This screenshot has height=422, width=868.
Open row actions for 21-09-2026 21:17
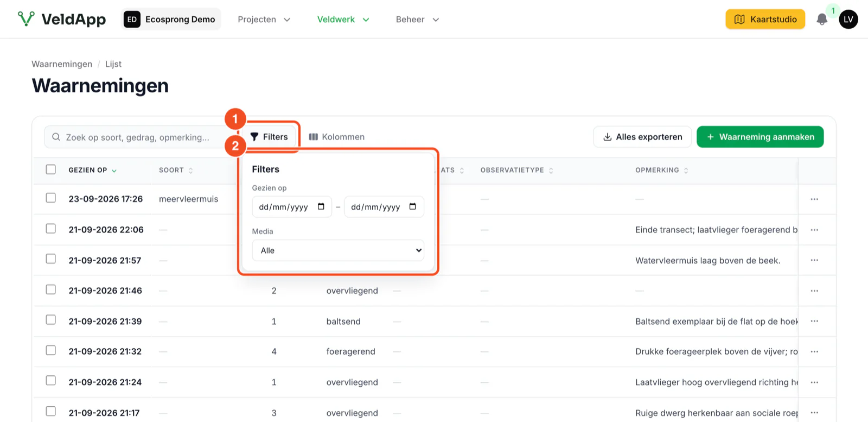click(814, 413)
